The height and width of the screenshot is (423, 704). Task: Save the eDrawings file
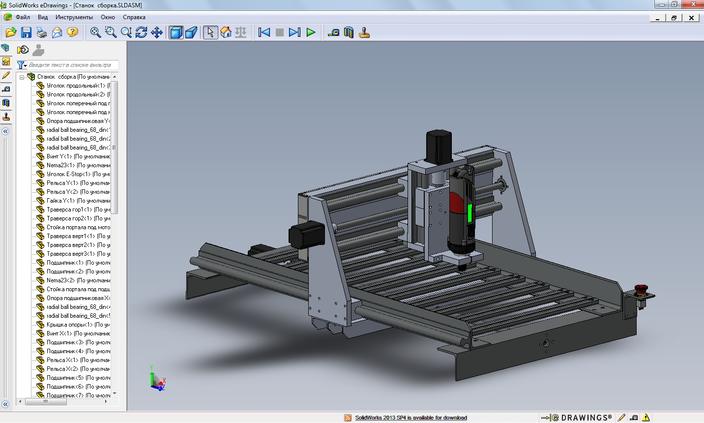click(x=26, y=32)
